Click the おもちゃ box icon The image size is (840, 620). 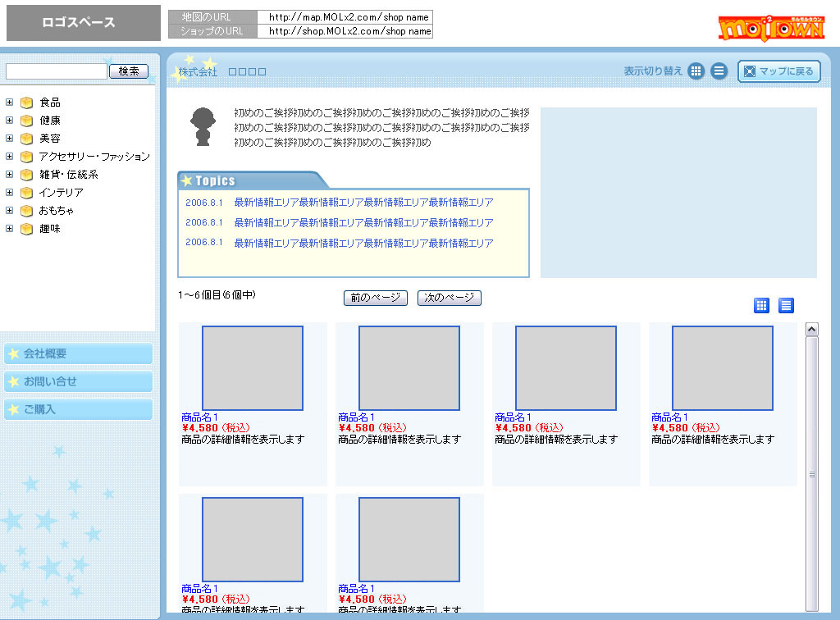point(26,211)
